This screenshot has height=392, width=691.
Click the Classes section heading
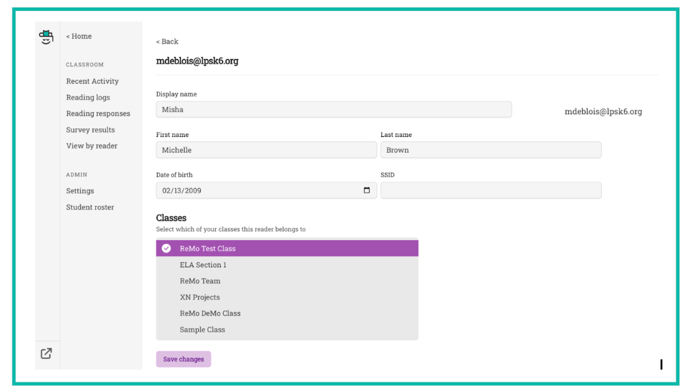[x=171, y=218]
